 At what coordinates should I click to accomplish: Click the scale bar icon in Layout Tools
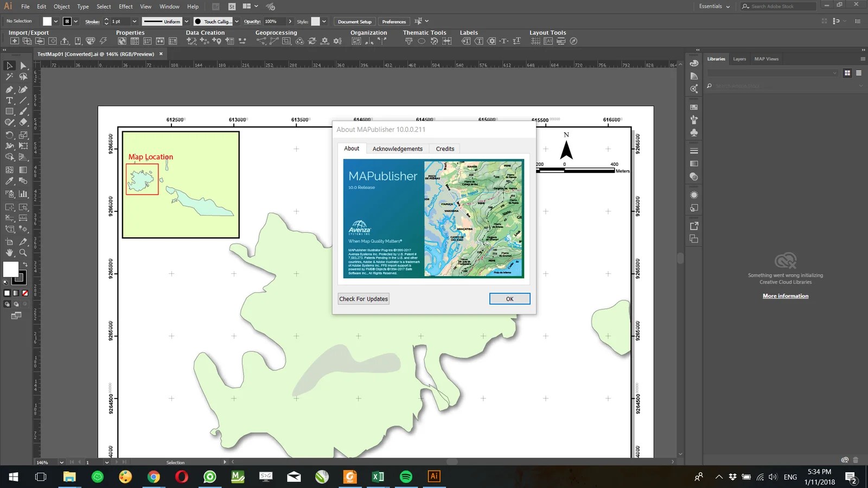pos(561,41)
